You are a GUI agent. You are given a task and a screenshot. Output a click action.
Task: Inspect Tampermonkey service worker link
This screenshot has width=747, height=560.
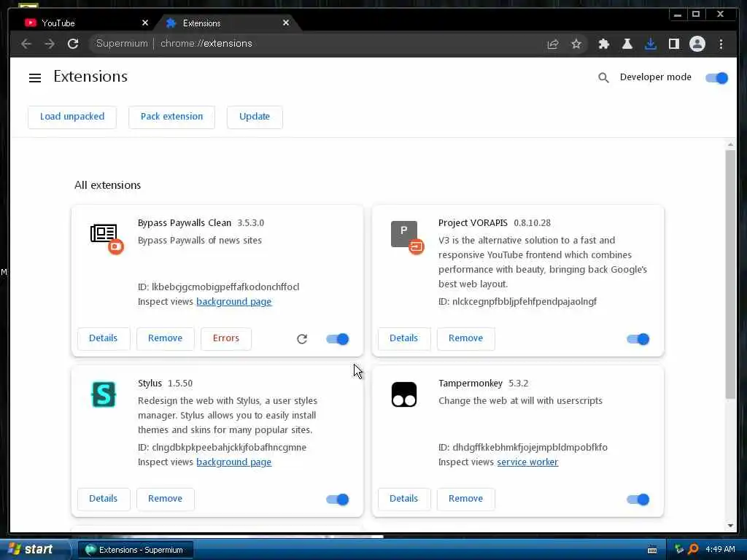(x=527, y=462)
